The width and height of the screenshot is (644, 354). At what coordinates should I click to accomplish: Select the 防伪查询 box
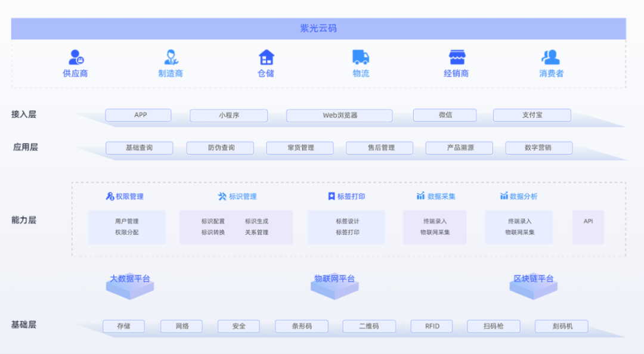pos(220,148)
